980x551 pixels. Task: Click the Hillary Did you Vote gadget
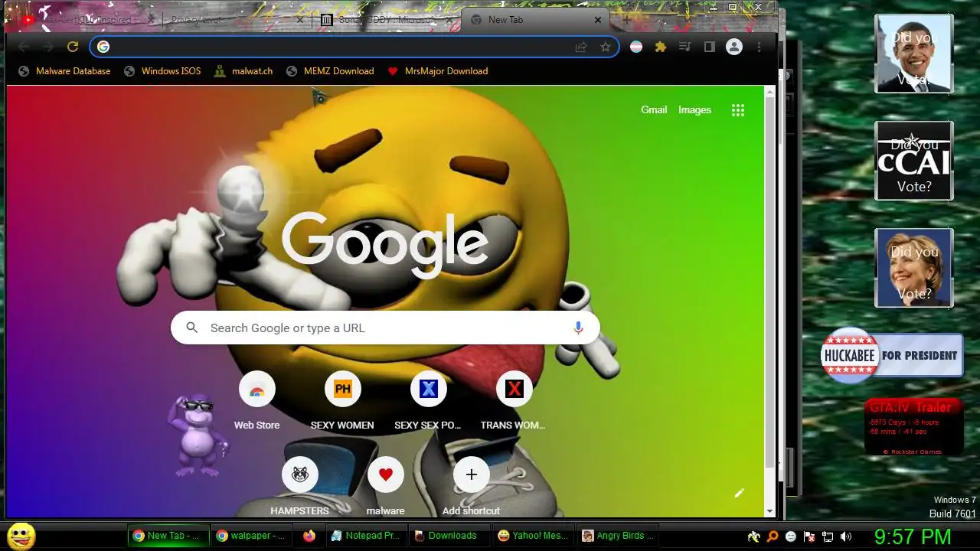914,268
